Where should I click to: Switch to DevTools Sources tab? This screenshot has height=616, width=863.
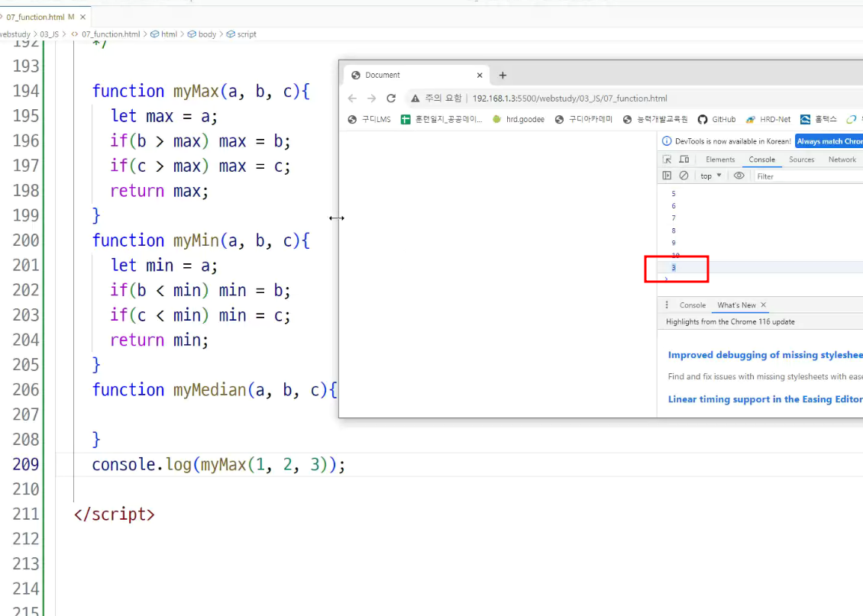[801, 160]
